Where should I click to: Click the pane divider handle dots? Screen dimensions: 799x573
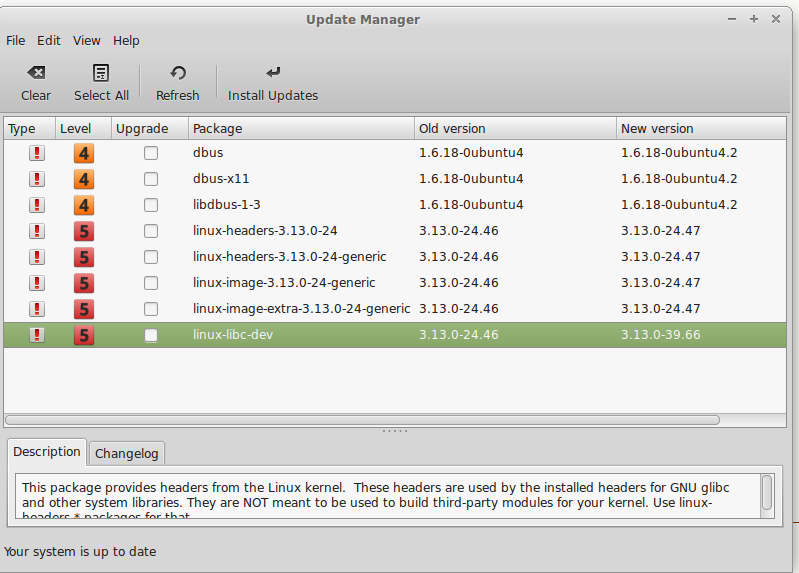point(395,431)
